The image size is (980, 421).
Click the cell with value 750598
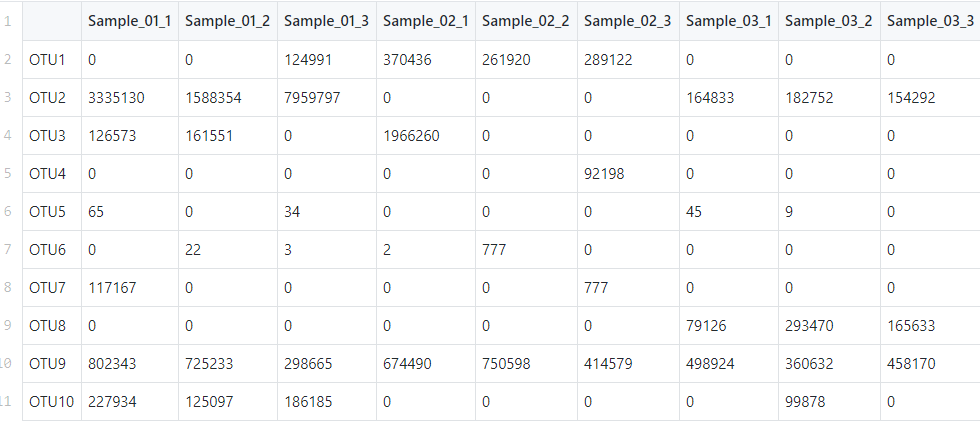click(526, 364)
